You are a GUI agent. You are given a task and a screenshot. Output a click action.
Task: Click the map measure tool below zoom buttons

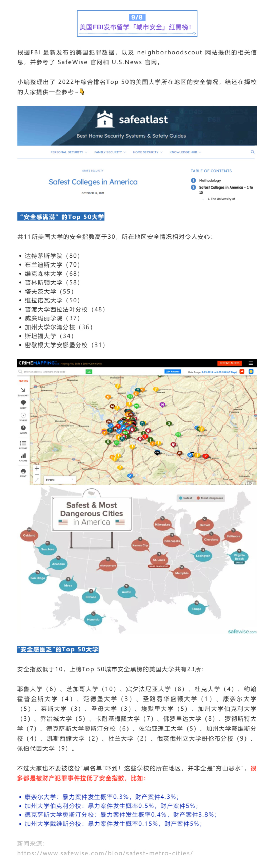click(x=37, y=480)
